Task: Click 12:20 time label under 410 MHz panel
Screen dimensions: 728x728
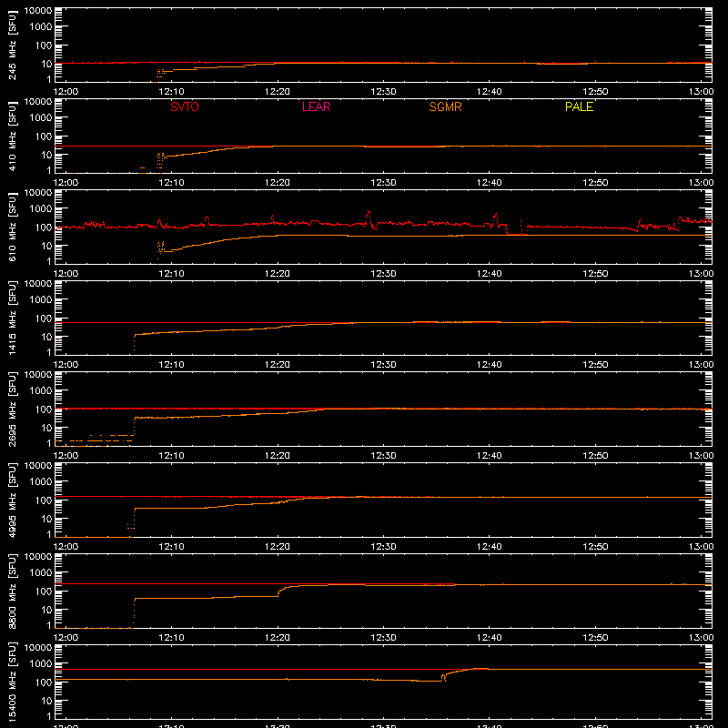Action: click(278, 183)
